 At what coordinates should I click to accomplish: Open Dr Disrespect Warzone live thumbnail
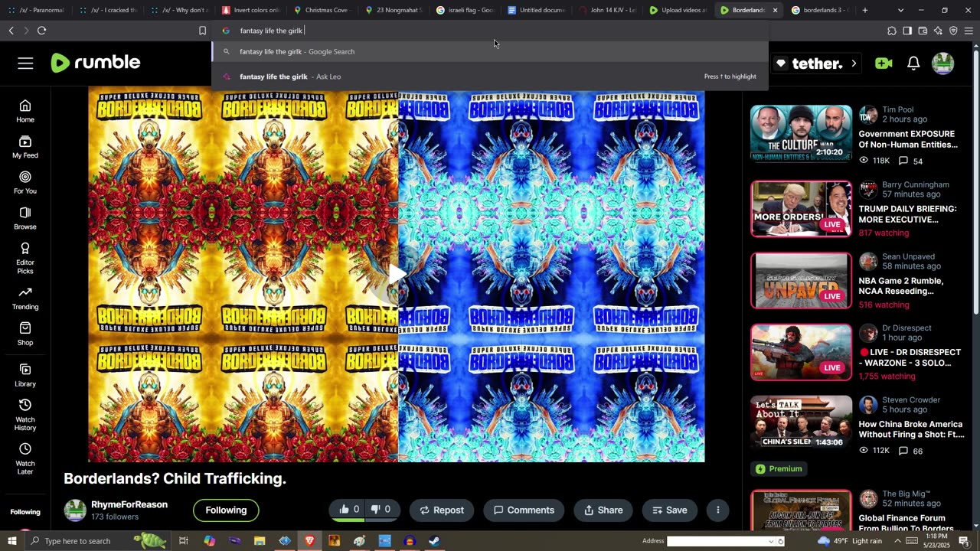coord(801,352)
